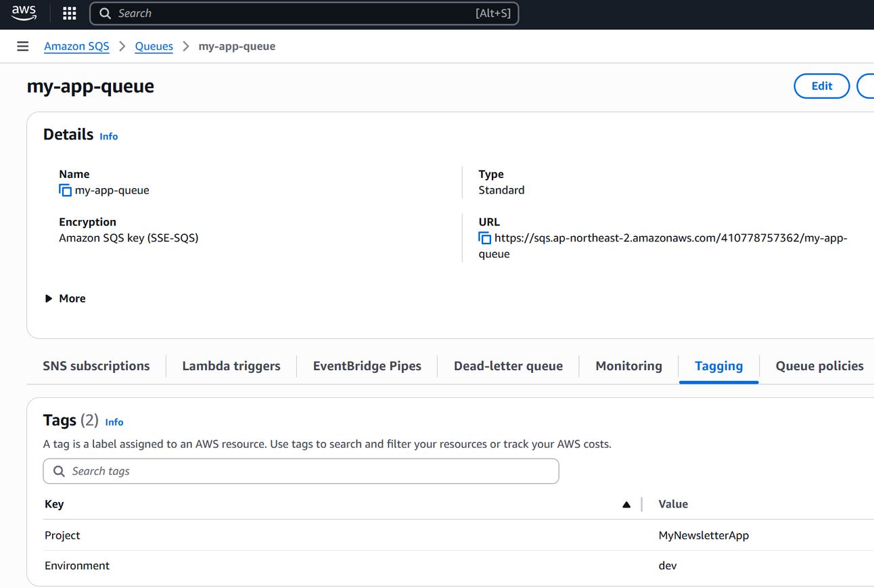Click the search magnifier in top bar
This screenshot has width=874, height=588.
[104, 14]
